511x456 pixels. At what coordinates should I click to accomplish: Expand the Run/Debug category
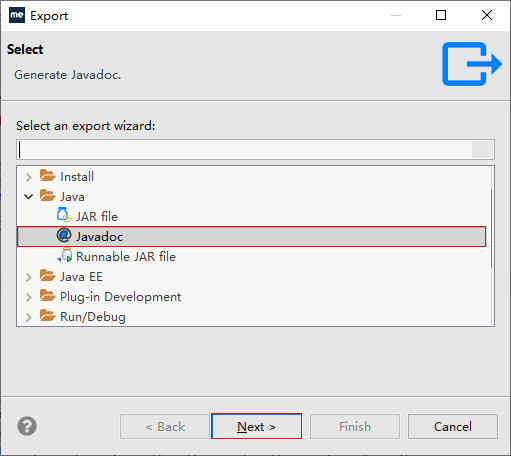click(29, 317)
